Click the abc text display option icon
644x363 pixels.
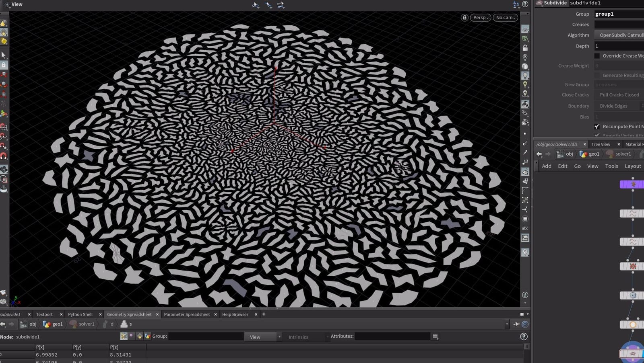(x=525, y=228)
